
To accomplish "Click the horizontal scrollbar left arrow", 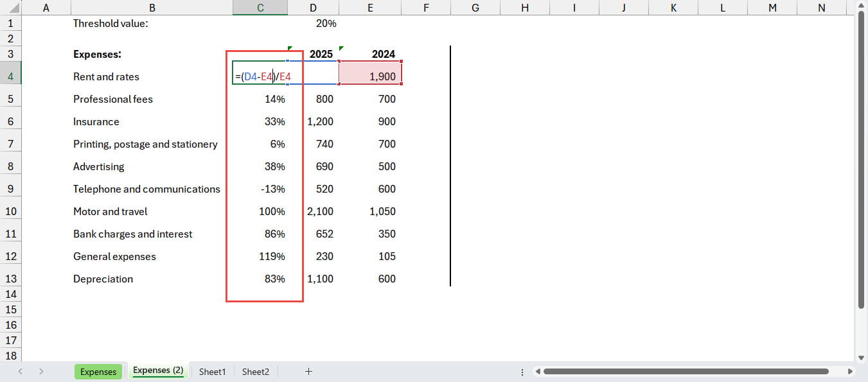I will coord(538,371).
